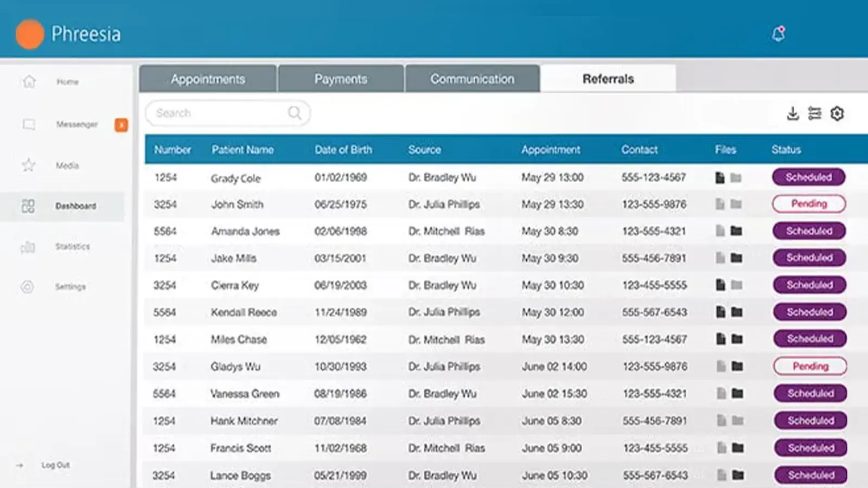Open document icon for Cierra Key
The height and width of the screenshot is (488, 868).
(x=720, y=285)
